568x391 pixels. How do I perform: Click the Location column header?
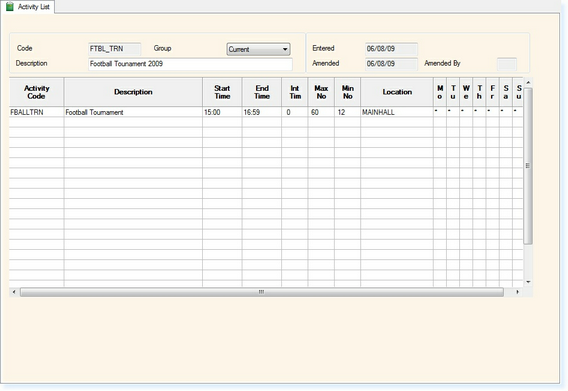click(397, 92)
